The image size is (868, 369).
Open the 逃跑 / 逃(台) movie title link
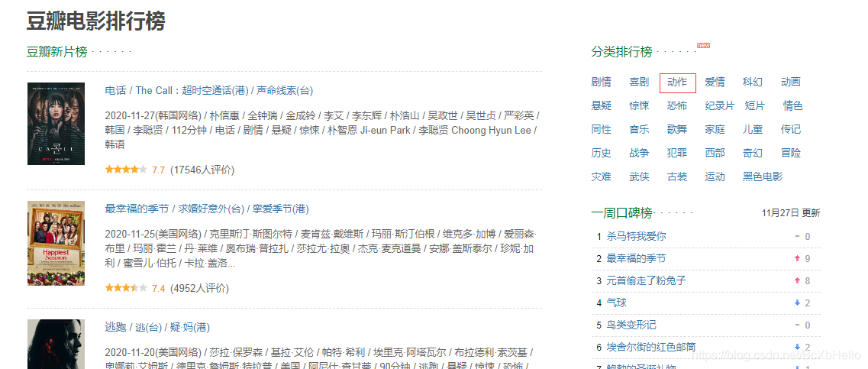[157, 327]
